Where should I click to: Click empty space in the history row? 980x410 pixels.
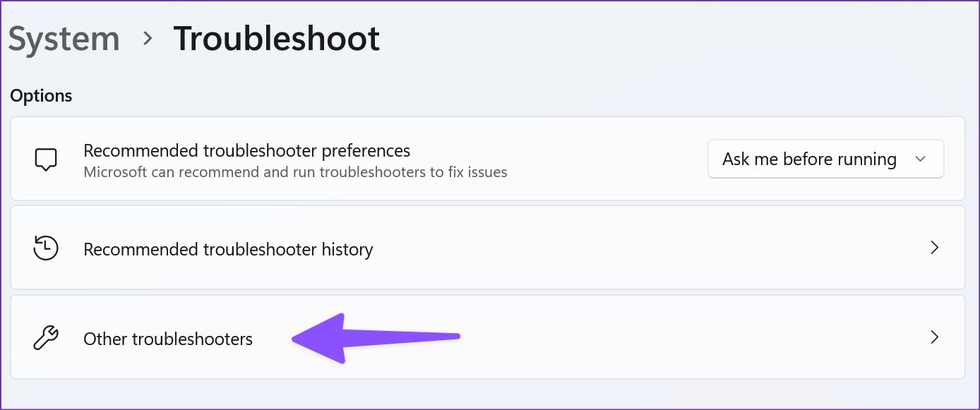[x=635, y=248]
